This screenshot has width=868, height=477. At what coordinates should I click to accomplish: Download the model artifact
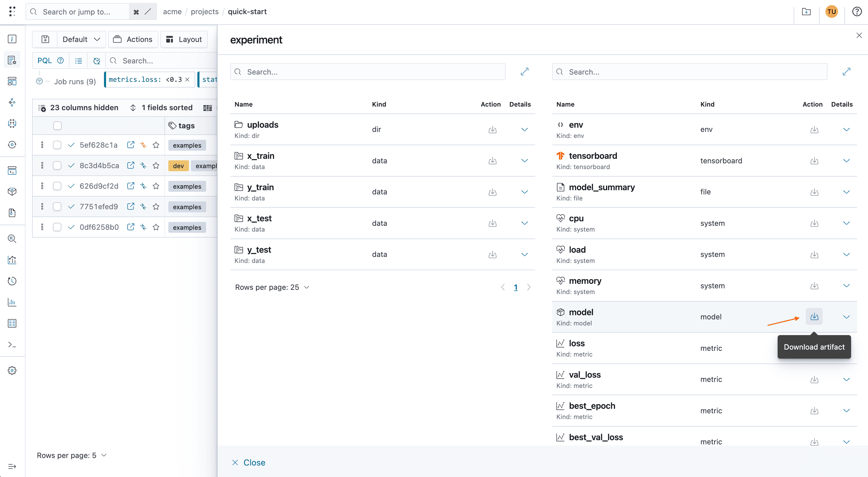tap(815, 316)
